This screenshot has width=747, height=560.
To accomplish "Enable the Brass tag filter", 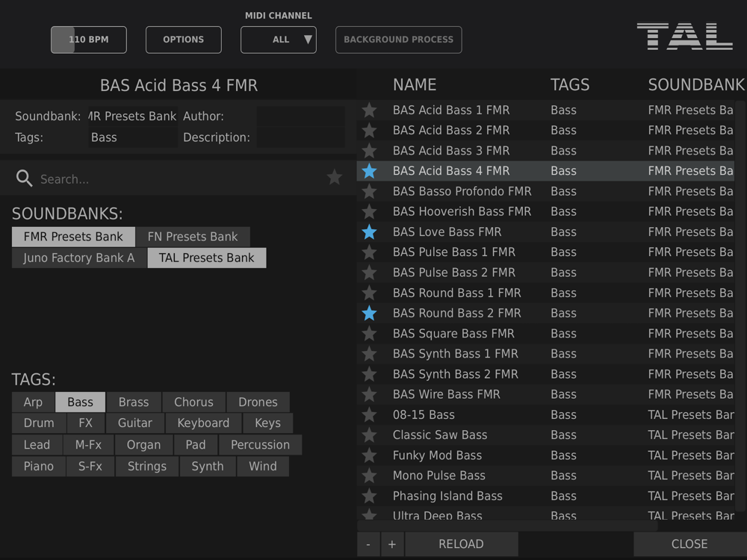I will pyautogui.click(x=134, y=402).
